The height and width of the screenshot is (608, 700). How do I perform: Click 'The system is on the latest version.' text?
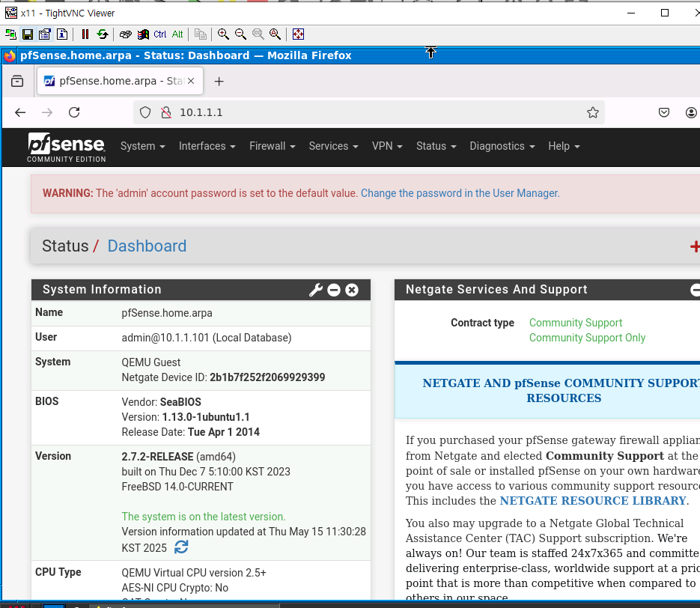[x=204, y=517]
